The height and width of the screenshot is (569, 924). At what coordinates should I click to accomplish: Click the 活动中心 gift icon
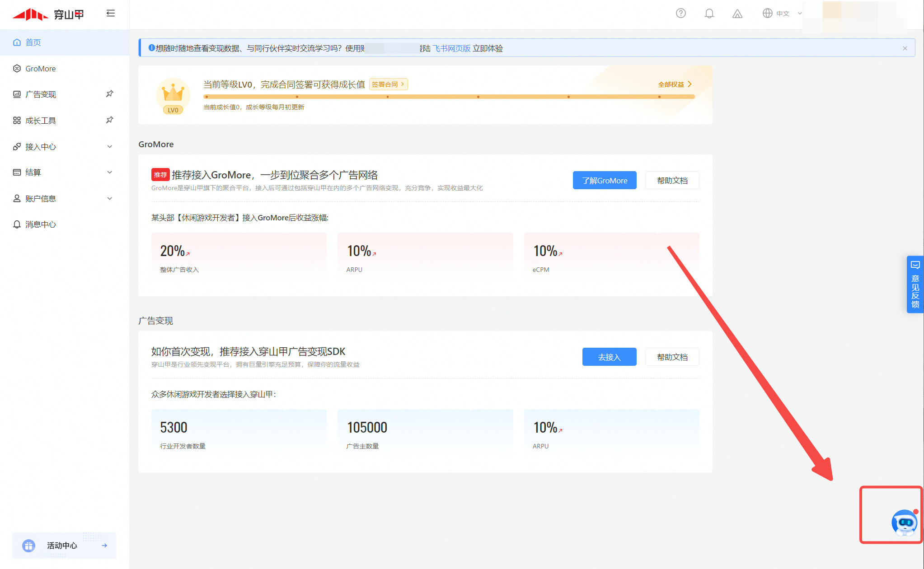(x=28, y=546)
